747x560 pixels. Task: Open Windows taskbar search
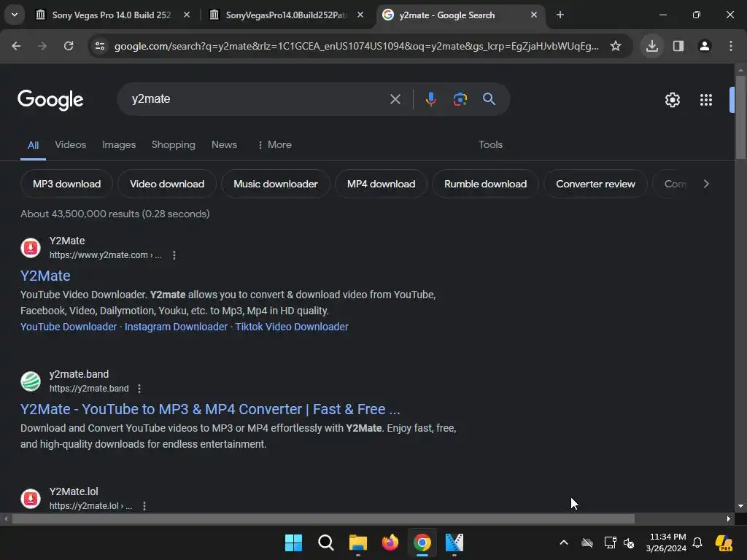(x=326, y=542)
